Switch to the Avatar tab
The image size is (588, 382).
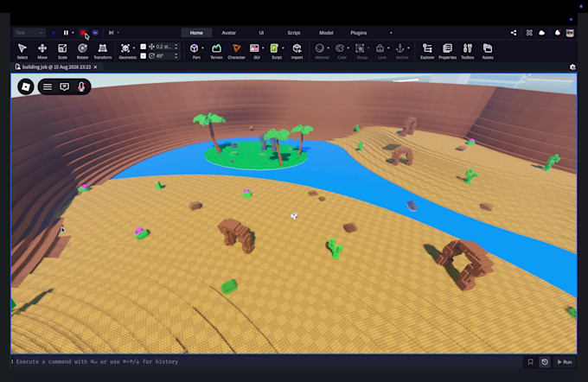pyautogui.click(x=229, y=33)
